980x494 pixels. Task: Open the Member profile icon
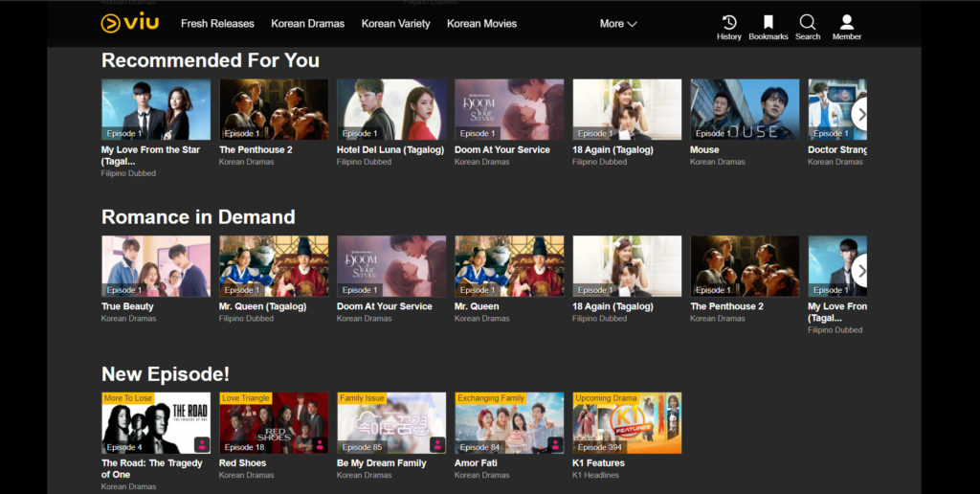click(846, 22)
